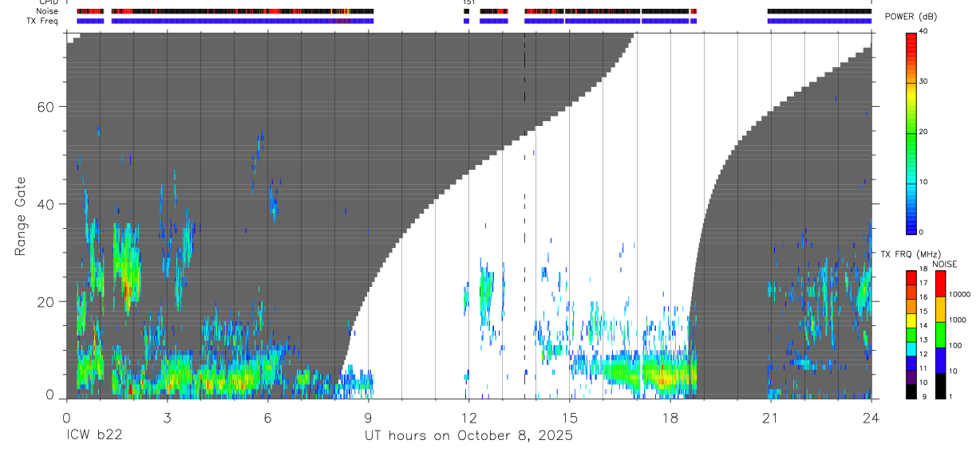Click the 'CPID' row label at top

click(x=48, y=2)
